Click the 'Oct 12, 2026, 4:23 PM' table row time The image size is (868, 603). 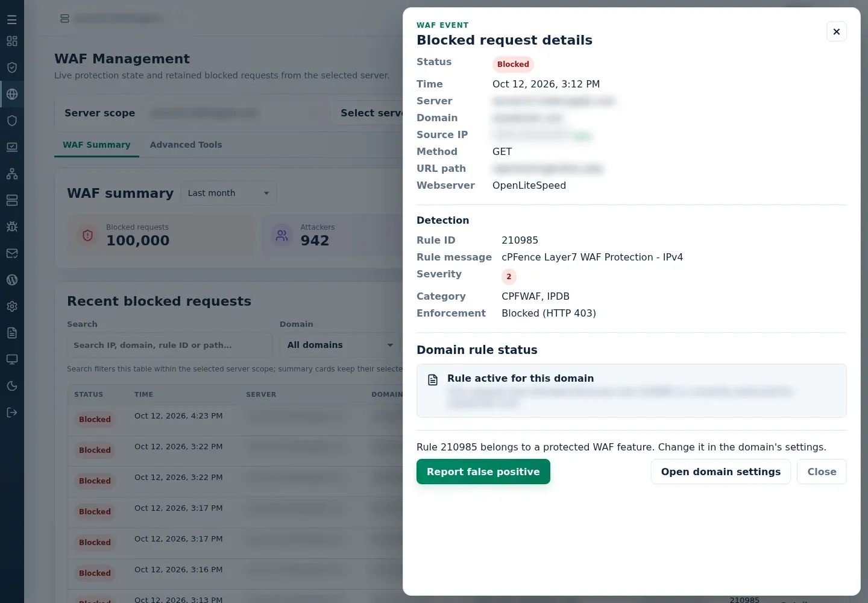coord(178,416)
